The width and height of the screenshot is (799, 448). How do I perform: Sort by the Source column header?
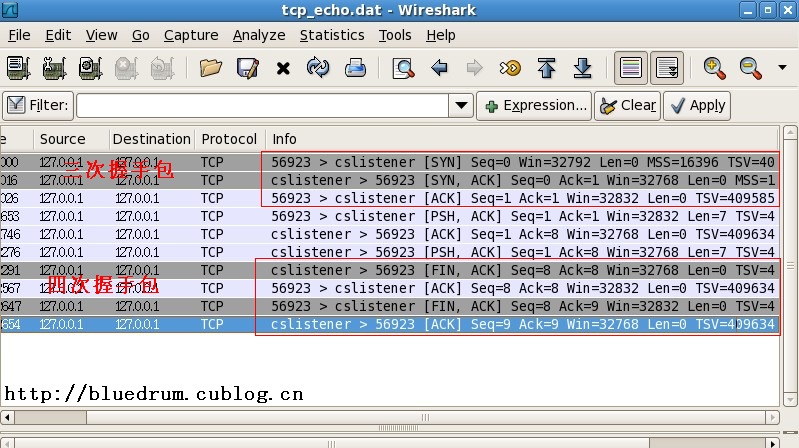(71, 139)
